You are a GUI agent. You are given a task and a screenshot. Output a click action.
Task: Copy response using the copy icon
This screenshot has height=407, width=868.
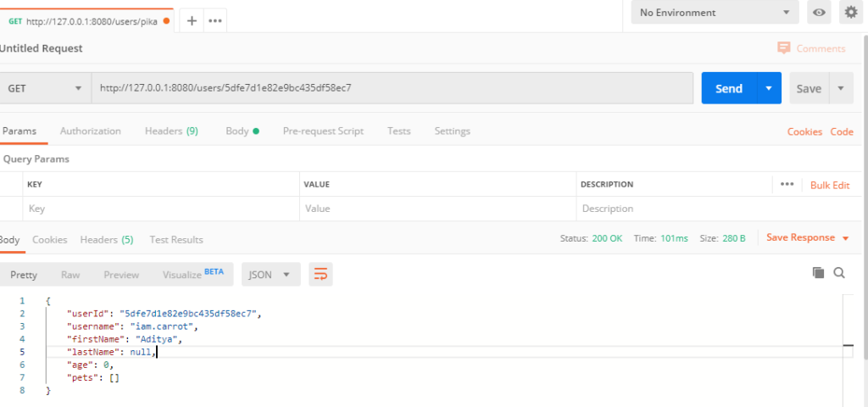(x=818, y=272)
